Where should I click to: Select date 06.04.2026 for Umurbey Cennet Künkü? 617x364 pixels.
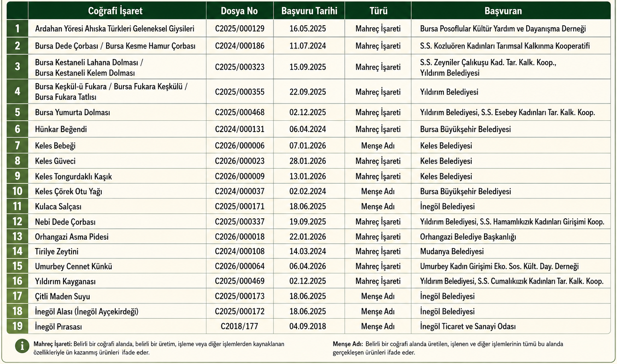tap(308, 266)
